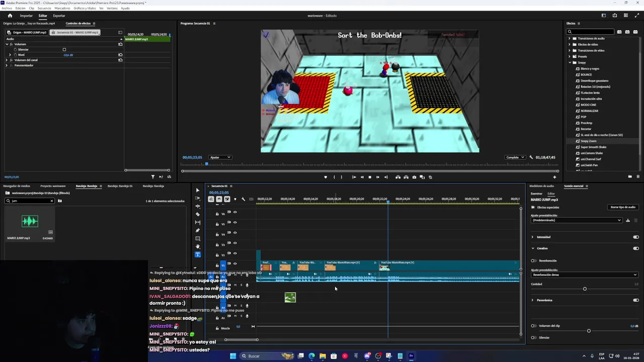This screenshot has width=644, height=362.
Task: Check the Silenciar checkbox in Effect Controls
Action: click(64, 49)
